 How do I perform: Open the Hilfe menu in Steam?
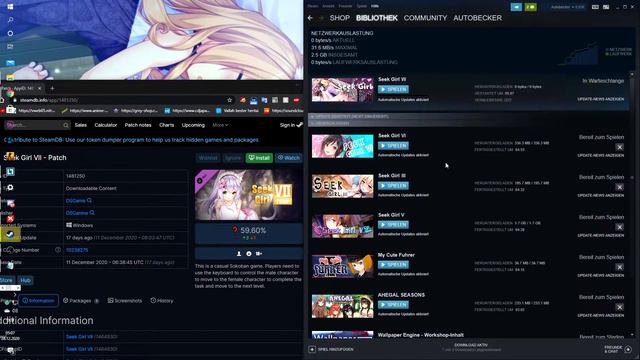[375, 6]
